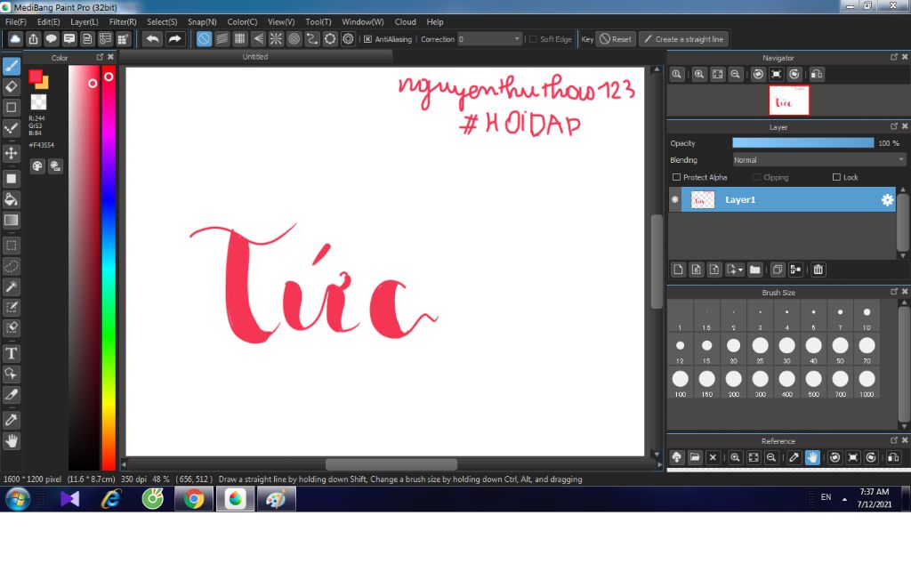Toggle Layer1 visibility
Screen dimensions: 911x588
point(674,199)
